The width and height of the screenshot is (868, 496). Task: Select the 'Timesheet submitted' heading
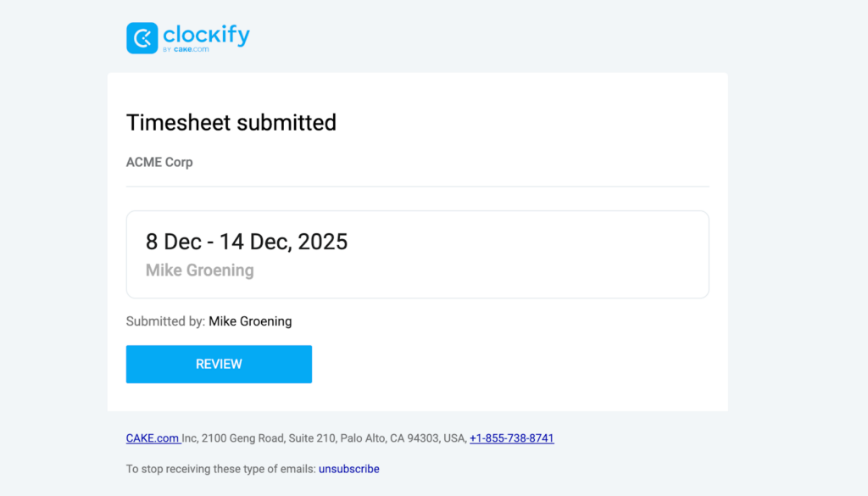click(x=231, y=122)
